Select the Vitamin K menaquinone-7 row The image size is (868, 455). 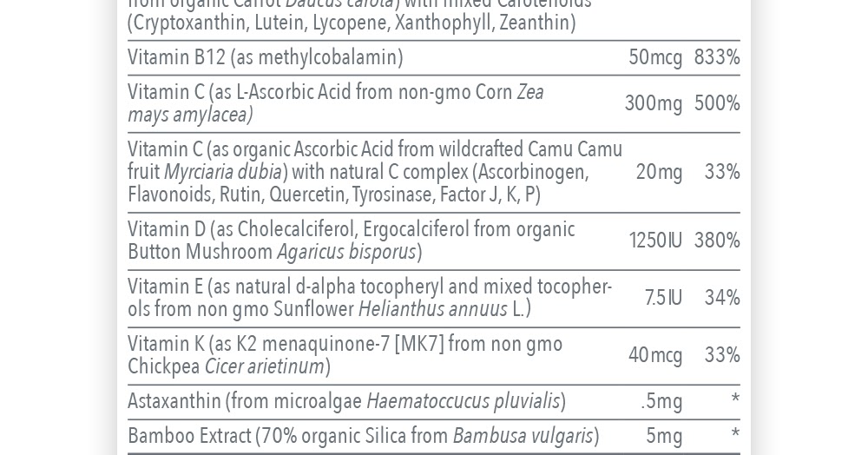pyautogui.click(x=433, y=355)
